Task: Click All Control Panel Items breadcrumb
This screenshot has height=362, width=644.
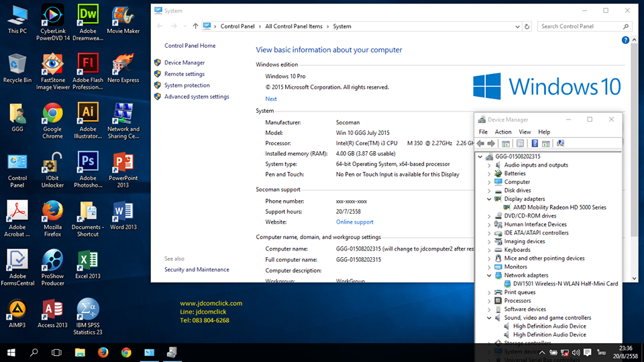Action: [x=294, y=26]
